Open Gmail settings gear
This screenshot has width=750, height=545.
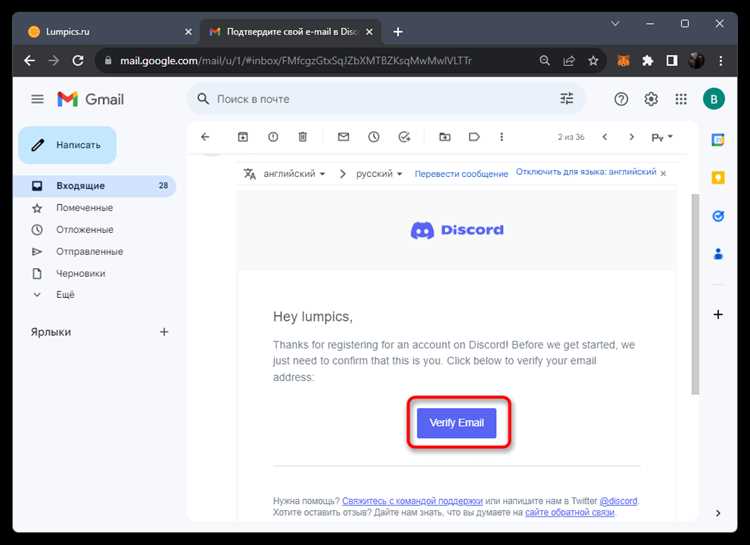[x=651, y=99]
